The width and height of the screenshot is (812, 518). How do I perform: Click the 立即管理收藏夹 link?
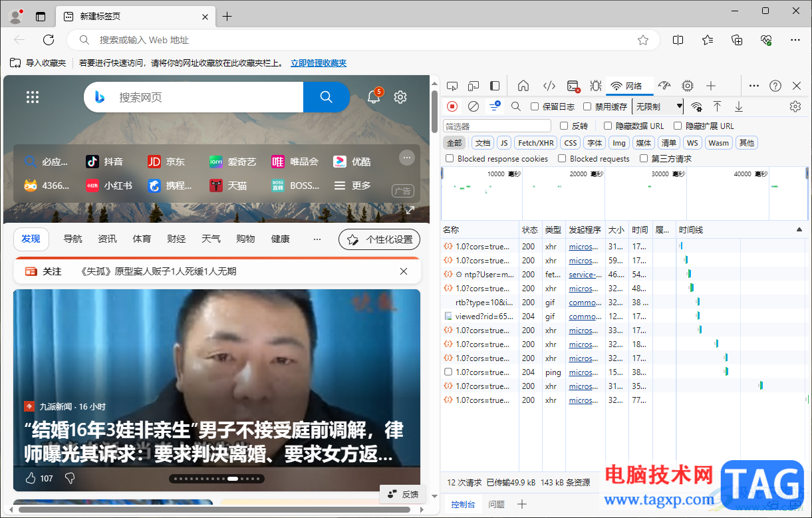[x=318, y=63]
